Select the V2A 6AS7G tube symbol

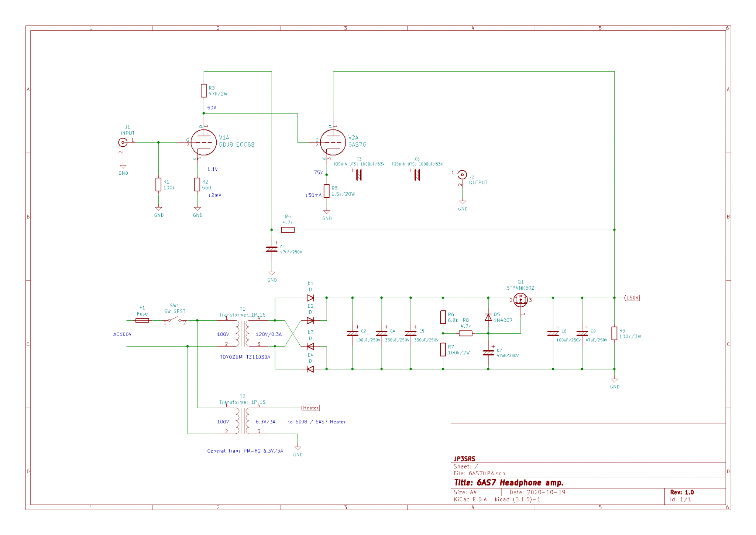pos(333,142)
